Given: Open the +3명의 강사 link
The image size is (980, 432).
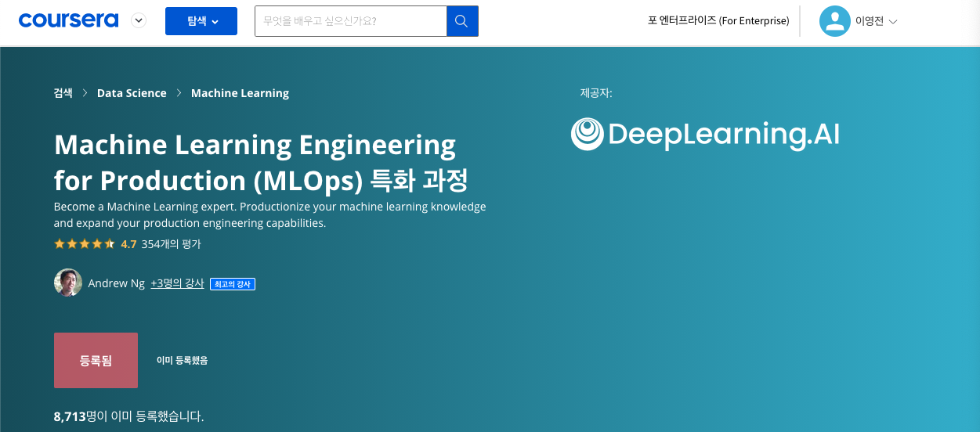Looking at the screenshot, I should 177,283.
